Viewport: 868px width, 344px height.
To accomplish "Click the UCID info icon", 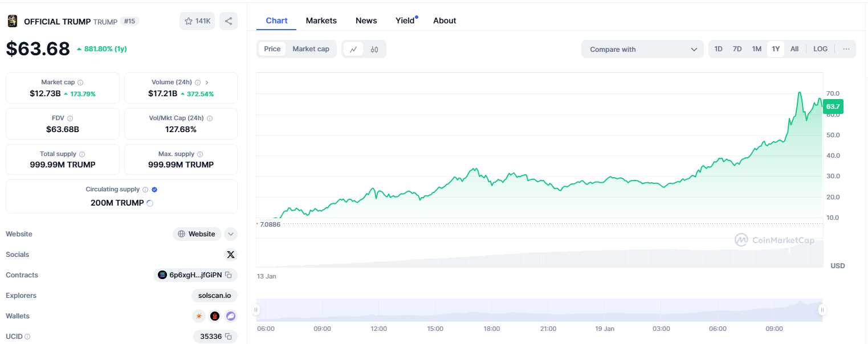I will [27, 337].
